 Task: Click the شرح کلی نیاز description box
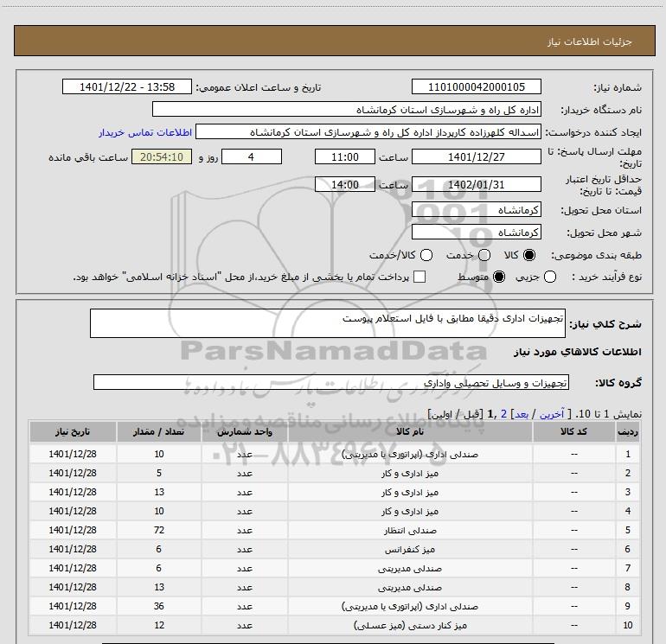tap(328, 323)
